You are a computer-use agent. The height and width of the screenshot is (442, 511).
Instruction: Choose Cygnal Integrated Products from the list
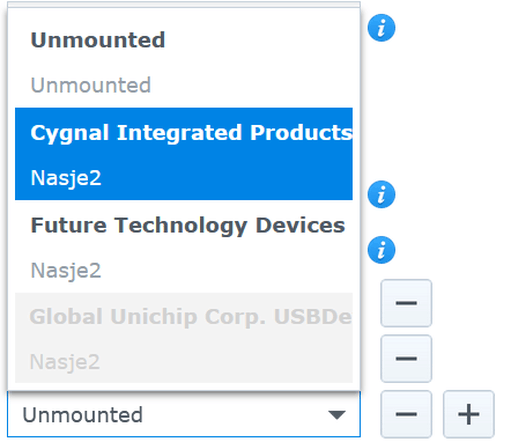coord(191,133)
